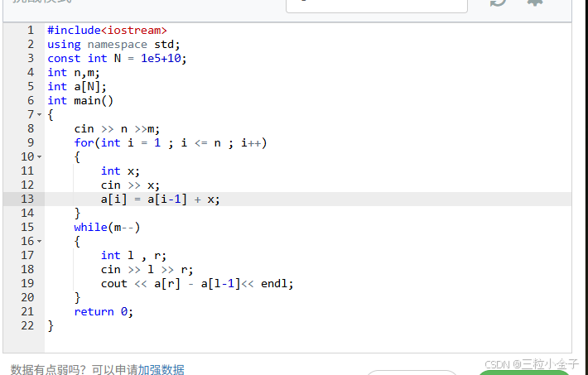Click the 'while(m--)' line

107,228
